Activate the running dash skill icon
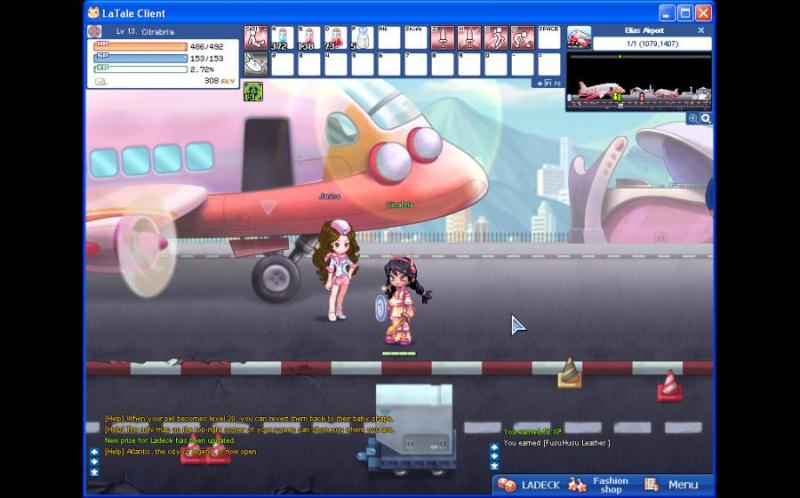Image resolution: width=800 pixels, height=498 pixels. [496, 38]
